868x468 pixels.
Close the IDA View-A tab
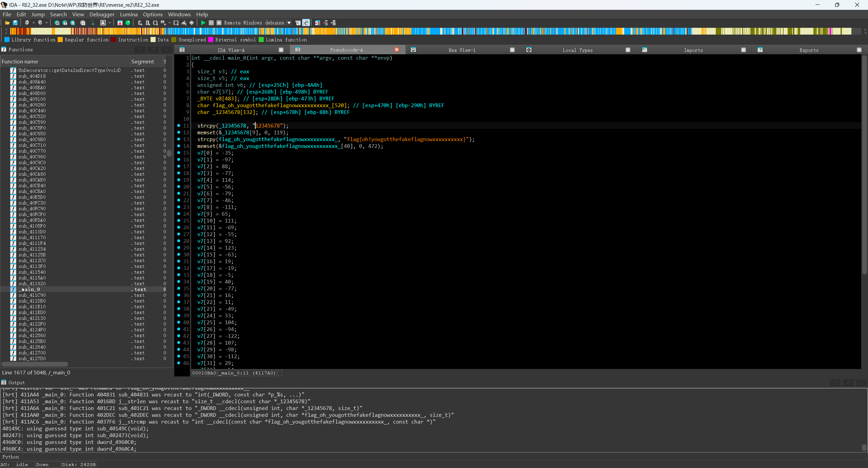coord(281,50)
